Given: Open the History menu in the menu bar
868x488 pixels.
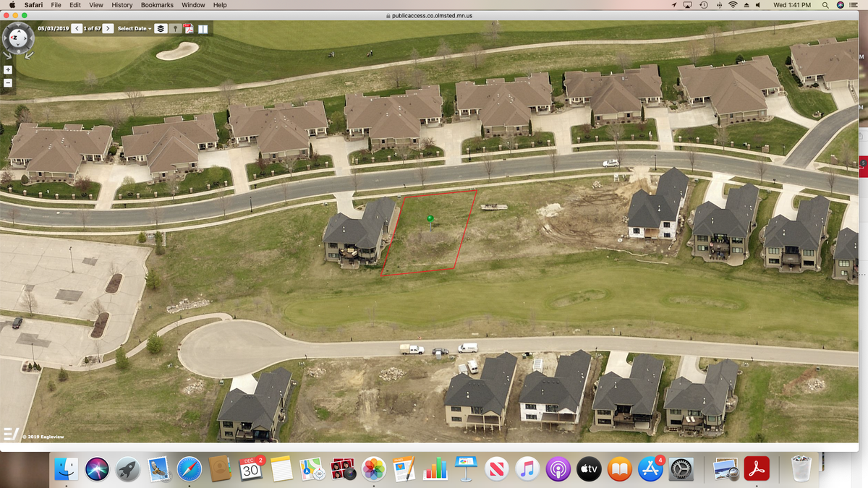Looking at the screenshot, I should 122,5.
